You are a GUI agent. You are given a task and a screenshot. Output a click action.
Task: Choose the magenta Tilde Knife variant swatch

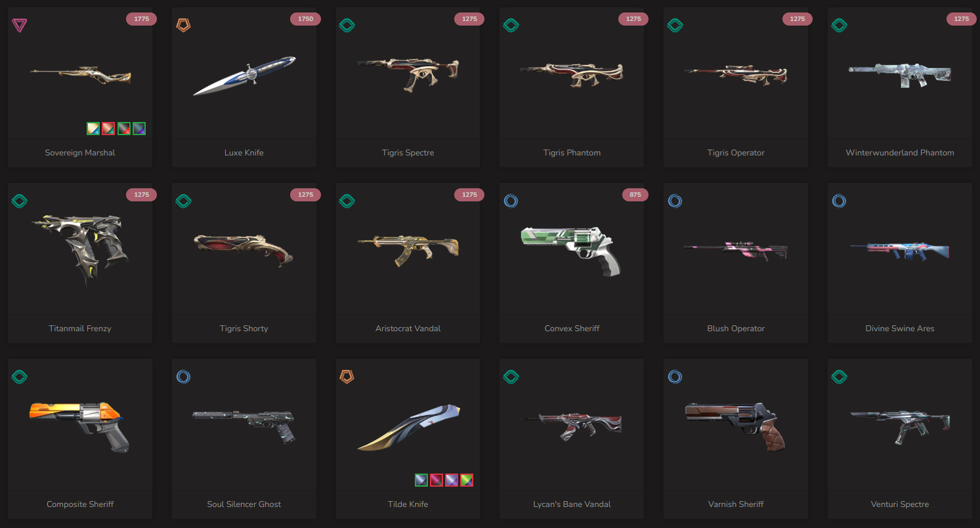click(437, 480)
